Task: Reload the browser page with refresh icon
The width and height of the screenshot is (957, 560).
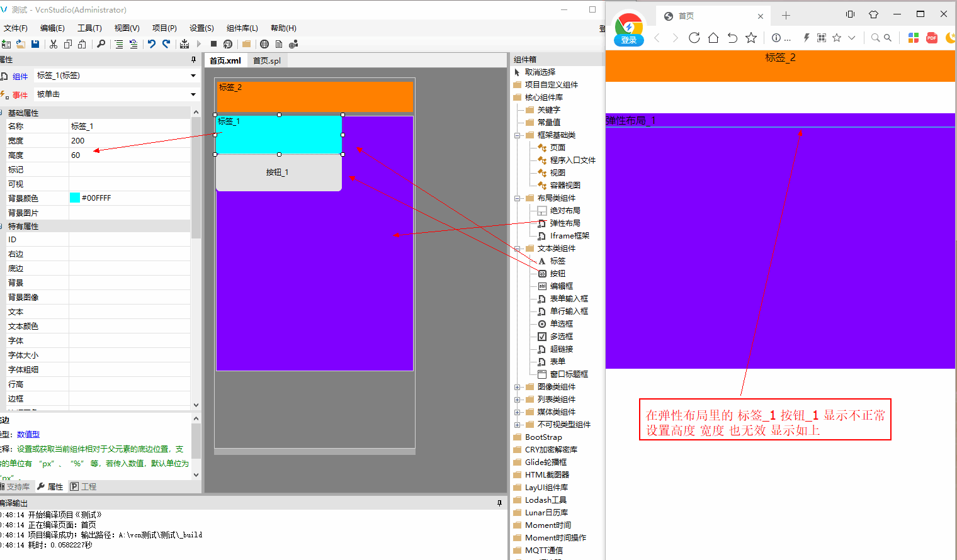Action: [694, 38]
